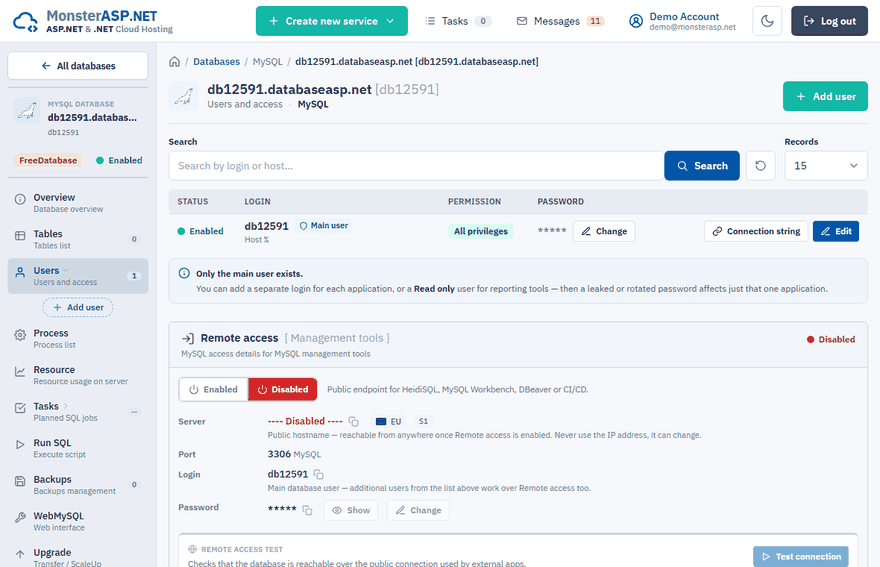The height and width of the screenshot is (567, 880).
Task: Copy the remote access password icon
Action: click(308, 510)
